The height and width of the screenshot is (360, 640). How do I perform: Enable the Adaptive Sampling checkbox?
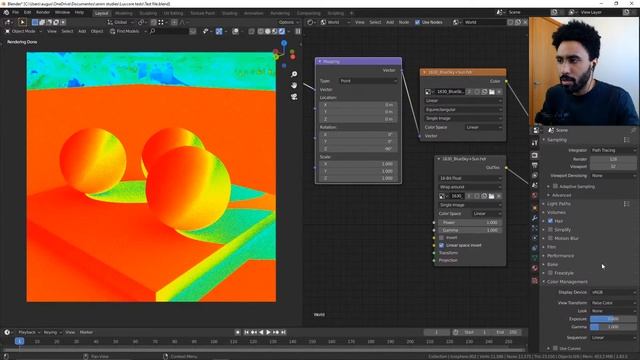coord(555,186)
